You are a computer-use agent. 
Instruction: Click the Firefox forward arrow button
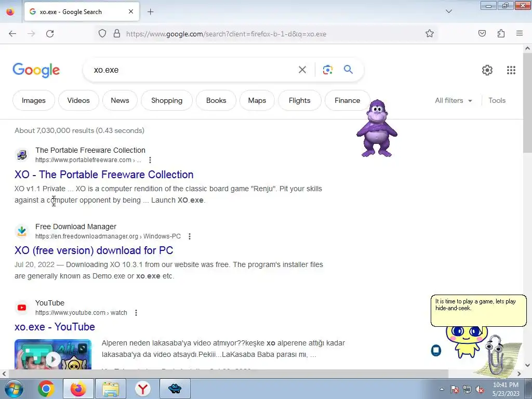[31, 34]
